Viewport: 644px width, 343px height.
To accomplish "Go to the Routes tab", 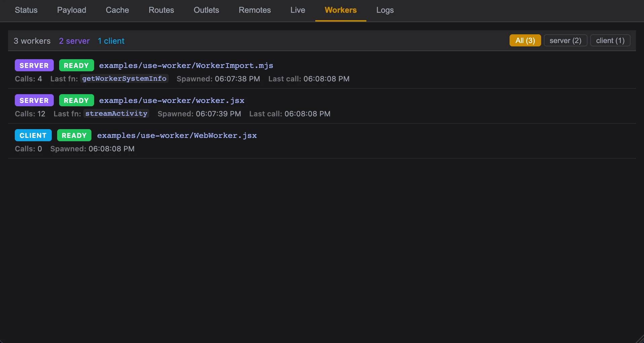I will click(161, 10).
